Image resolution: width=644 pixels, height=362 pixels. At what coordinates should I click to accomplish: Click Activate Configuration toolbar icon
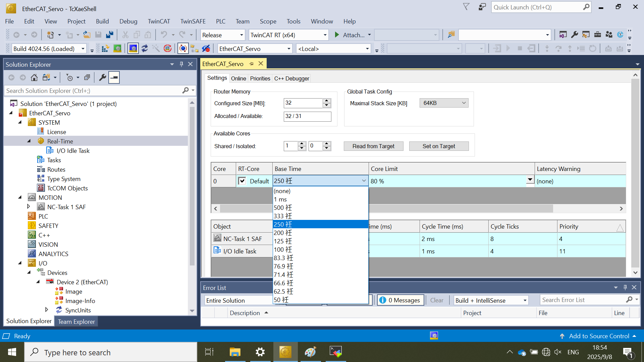click(x=105, y=49)
